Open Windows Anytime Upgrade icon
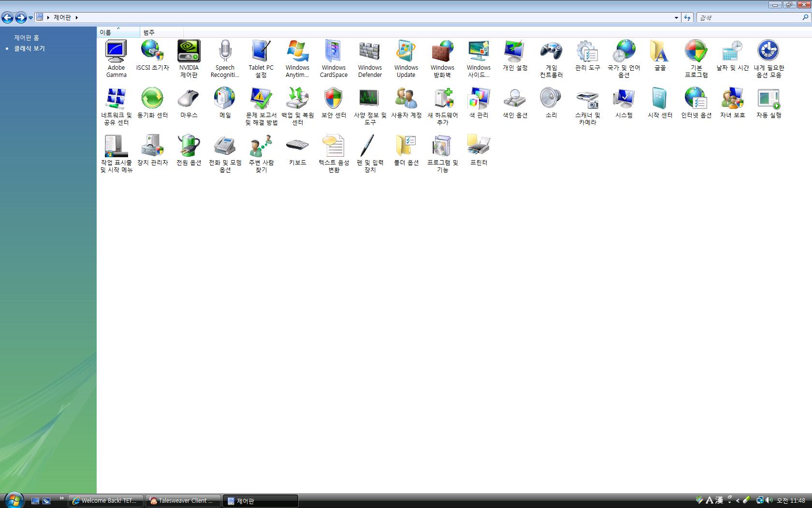The height and width of the screenshot is (508, 812). (x=297, y=51)
